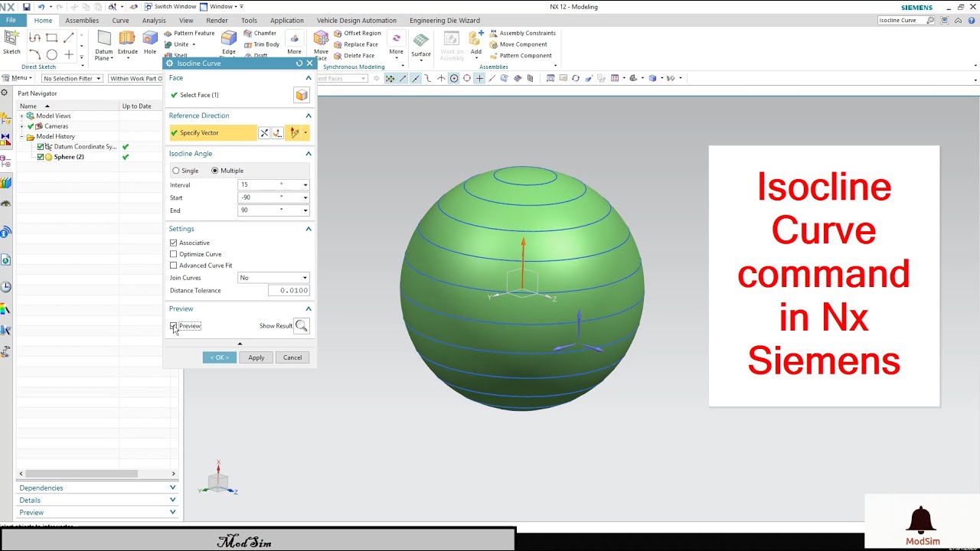Click Show Result magnifier icon

[x=302, y=326]
